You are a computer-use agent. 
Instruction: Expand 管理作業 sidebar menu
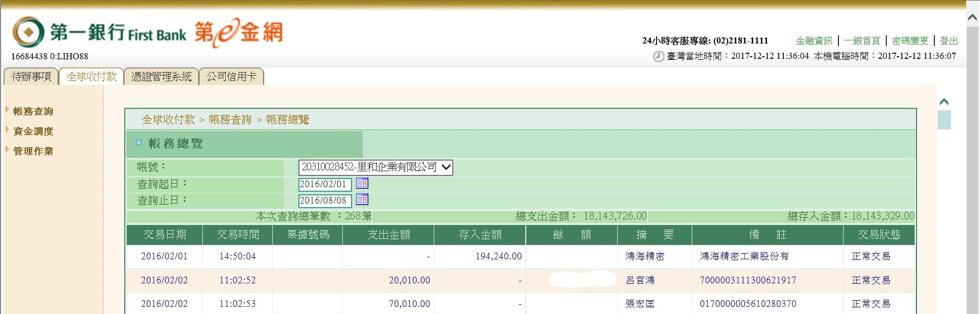click(x=33, y=151)
